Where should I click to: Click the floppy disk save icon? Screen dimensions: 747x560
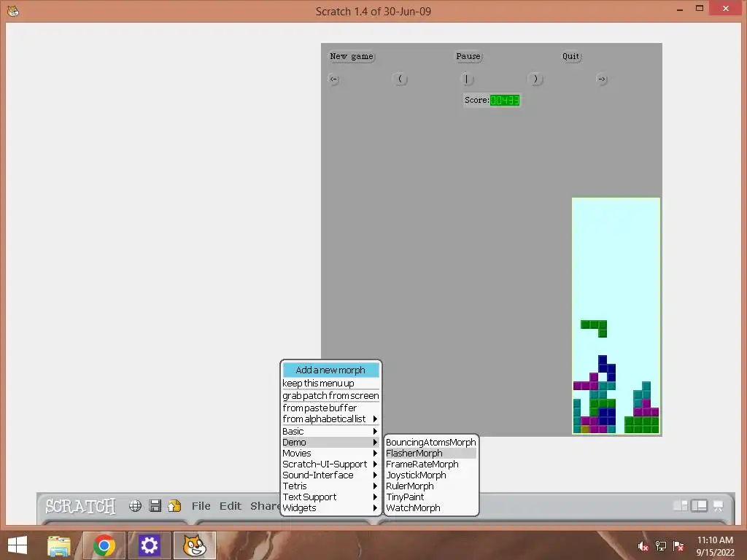(155, 506)
